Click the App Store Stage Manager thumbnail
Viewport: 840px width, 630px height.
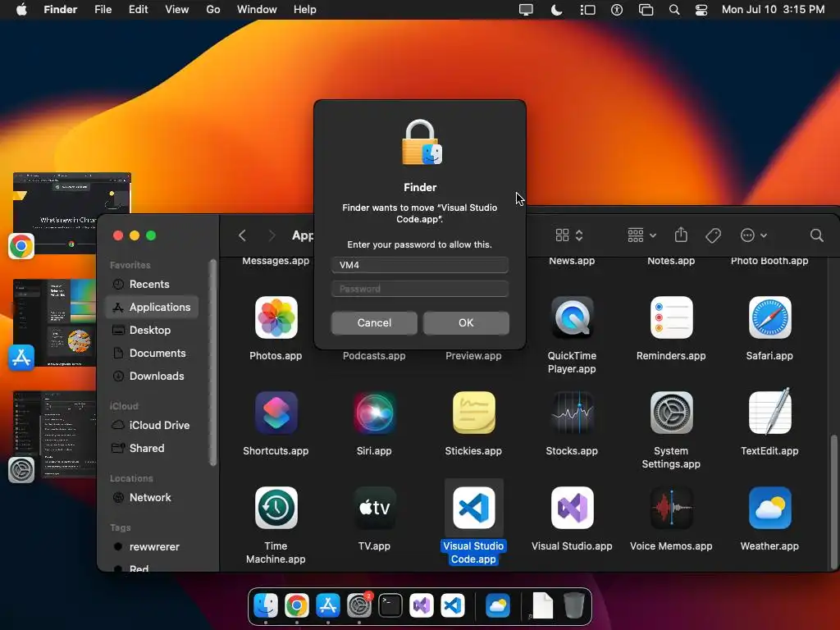point(55,322)
